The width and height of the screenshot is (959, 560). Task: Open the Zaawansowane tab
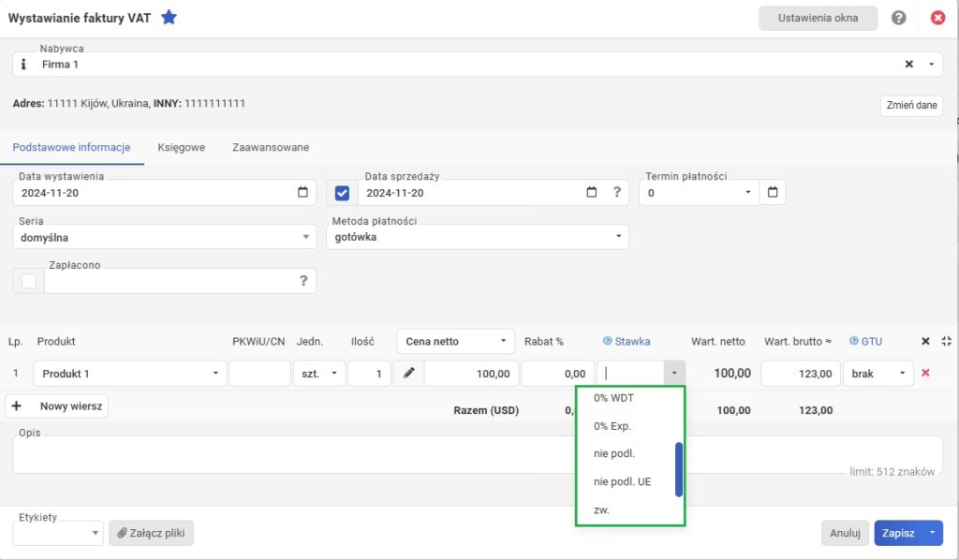(271, 148)
